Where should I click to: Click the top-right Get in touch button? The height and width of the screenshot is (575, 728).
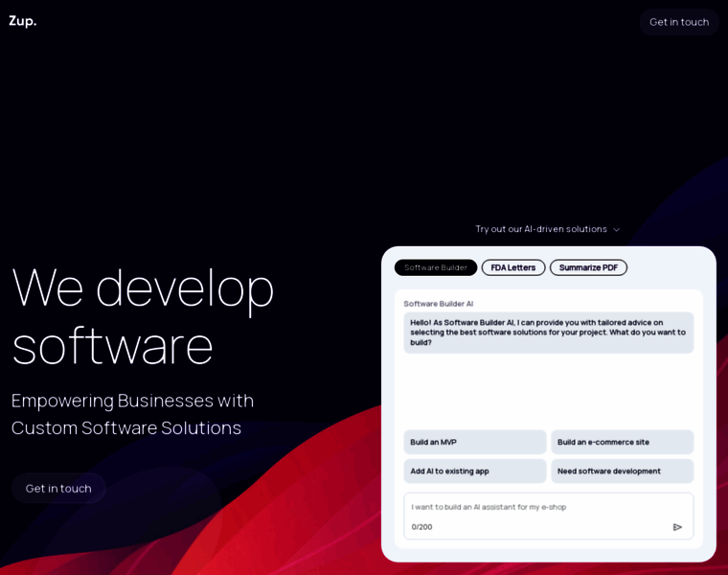point(678,22)
